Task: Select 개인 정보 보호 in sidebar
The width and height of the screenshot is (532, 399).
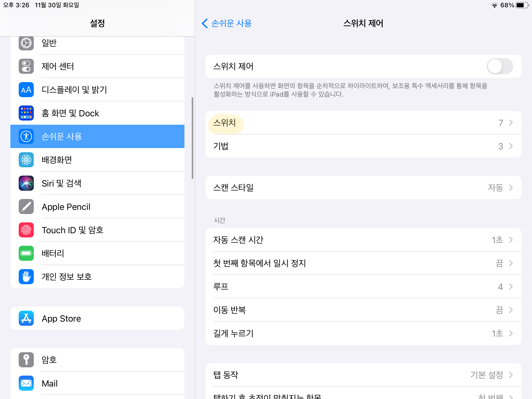Action: click(x=97, y=277)
